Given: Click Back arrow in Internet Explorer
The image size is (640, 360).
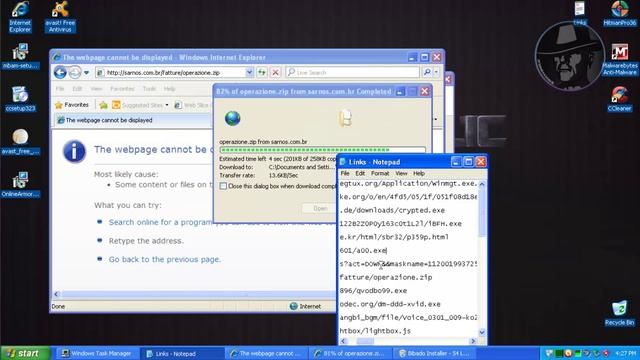Looking at the screenshot, I should (60, 73).
